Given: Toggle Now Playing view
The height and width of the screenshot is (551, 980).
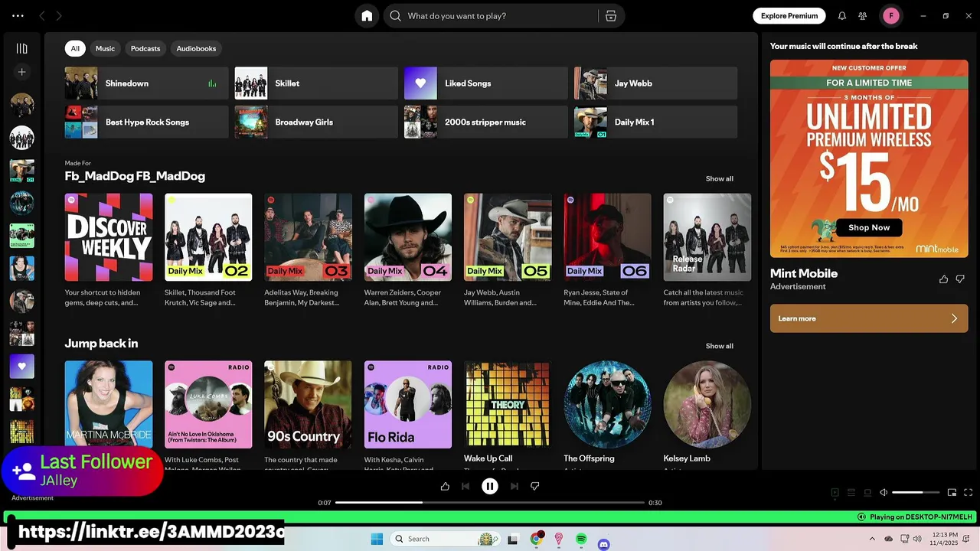Looking at the screenshot, I should [835, 493].
